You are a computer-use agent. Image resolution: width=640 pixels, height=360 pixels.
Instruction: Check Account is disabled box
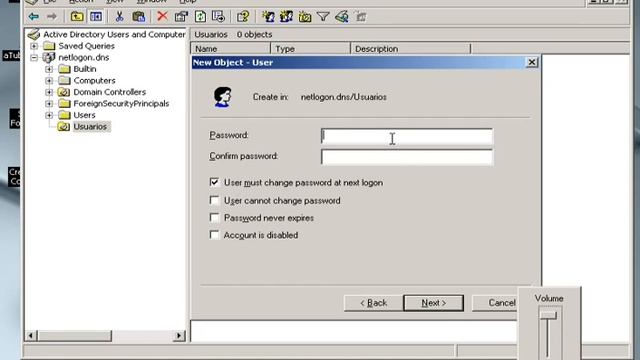(214, 235)
